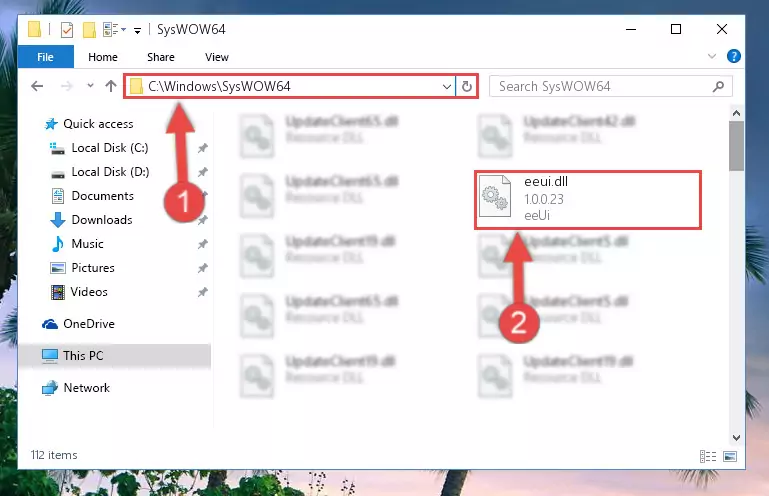
Task: Open Videos in the navigation pane
Action: [89, 292]
